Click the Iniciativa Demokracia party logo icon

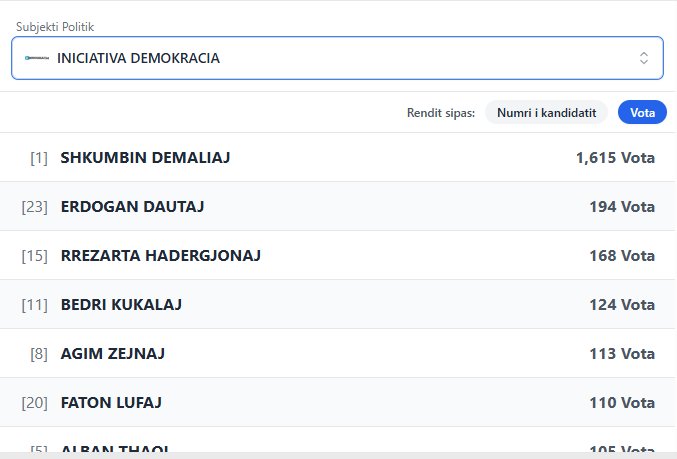pos(38,59)
